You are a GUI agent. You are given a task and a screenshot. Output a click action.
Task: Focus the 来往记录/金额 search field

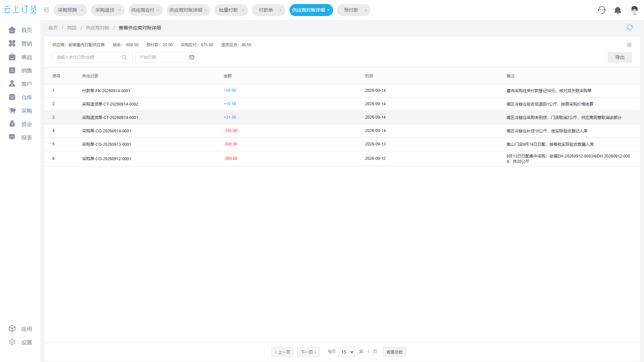pyautogui.click(x=93, y=57)
